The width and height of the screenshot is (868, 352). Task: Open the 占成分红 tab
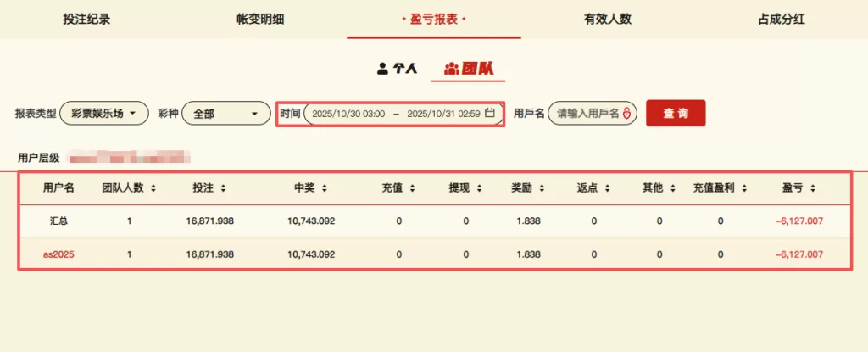click(x=781, y=19)
